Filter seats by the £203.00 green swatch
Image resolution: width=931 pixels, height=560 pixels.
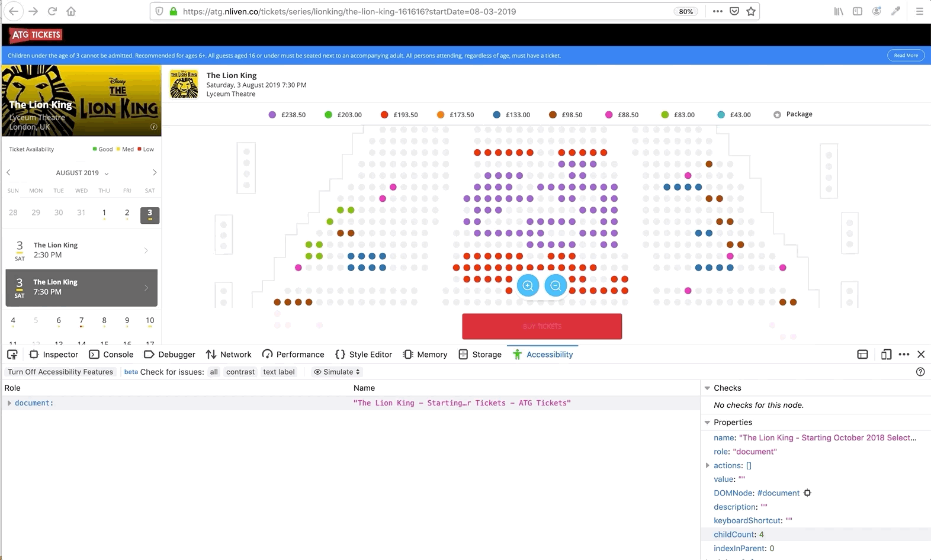[x=329, y=115]
